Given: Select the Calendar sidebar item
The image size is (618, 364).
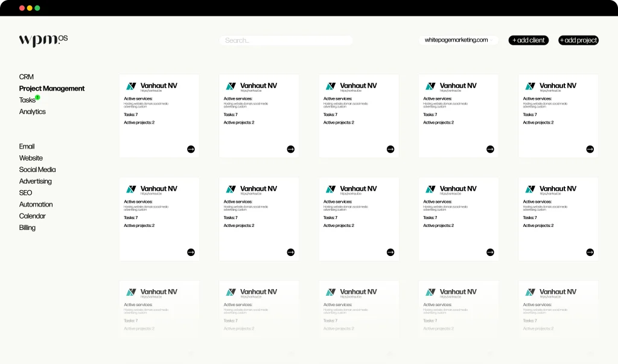Looking at the screenshot, I should [x=33, y=216].
